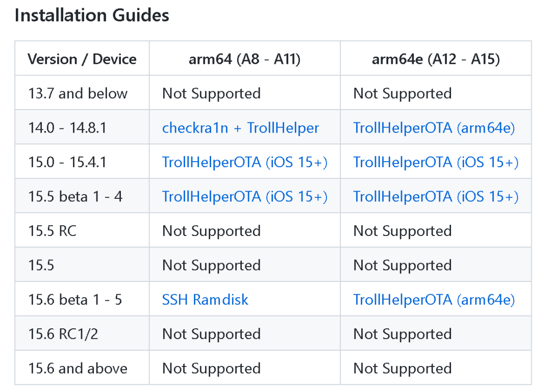Click the Installation Guides heading
Viewport: 551px width, 392px height.
pos(92,15)
